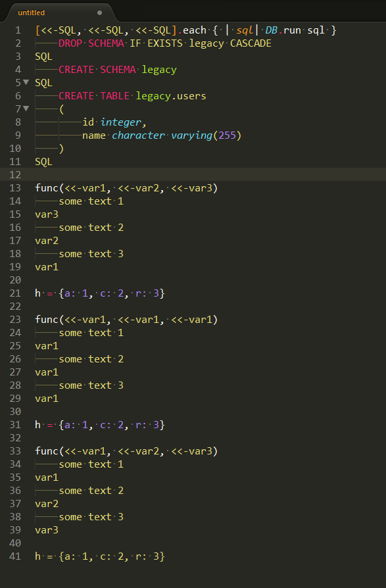
Task: Click the 255 number on line 9
Action: coord(227,135)
